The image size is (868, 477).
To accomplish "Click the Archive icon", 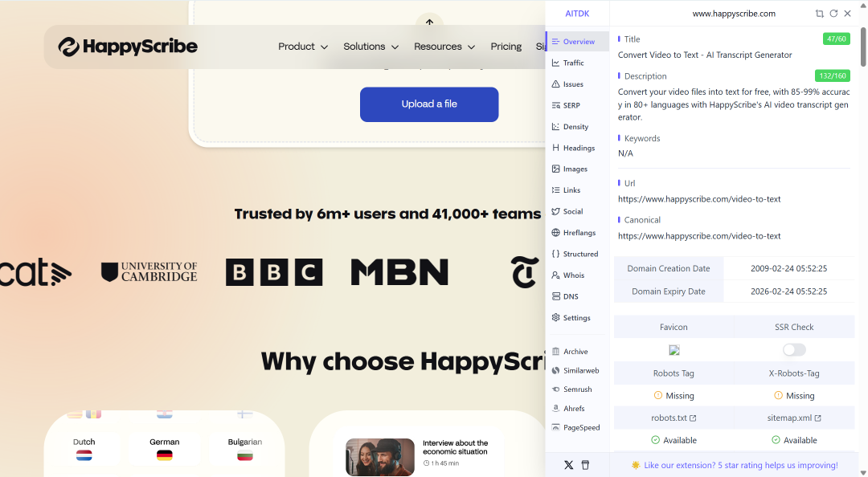I will coord(556,352).
